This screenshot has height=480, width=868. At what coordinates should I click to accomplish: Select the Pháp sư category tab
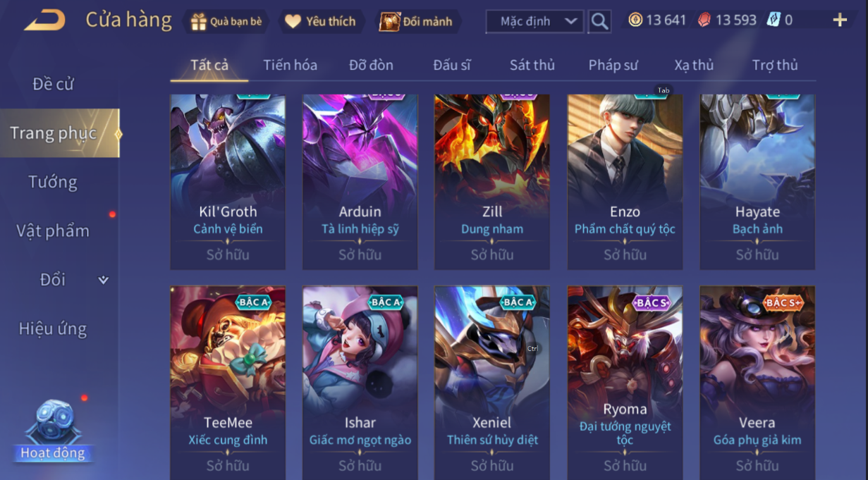[x=613, y=65]
